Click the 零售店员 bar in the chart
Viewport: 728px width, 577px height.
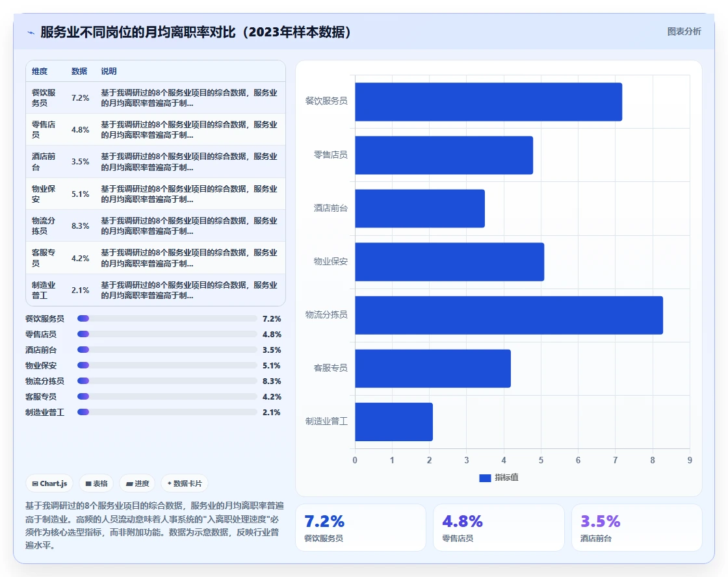coord(444,155)
